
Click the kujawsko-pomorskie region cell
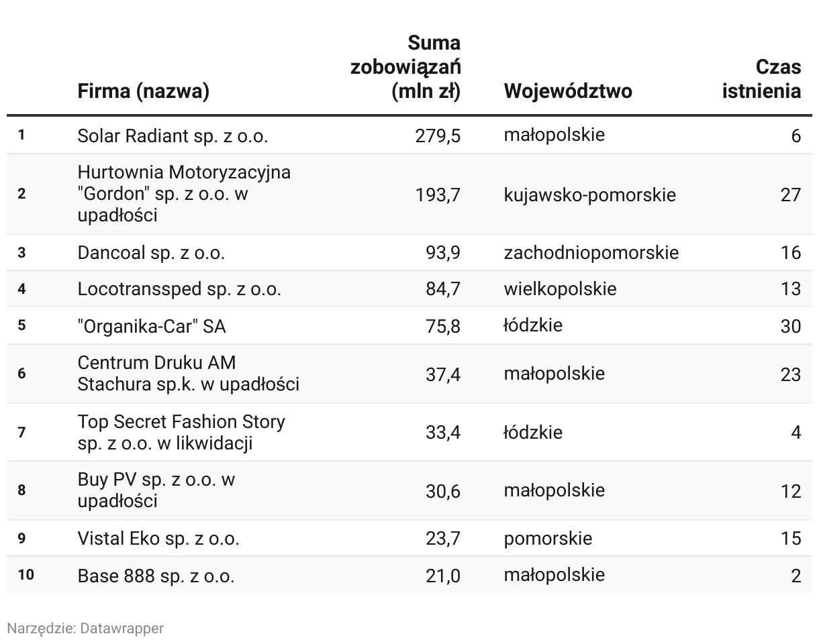click(590, 195)
